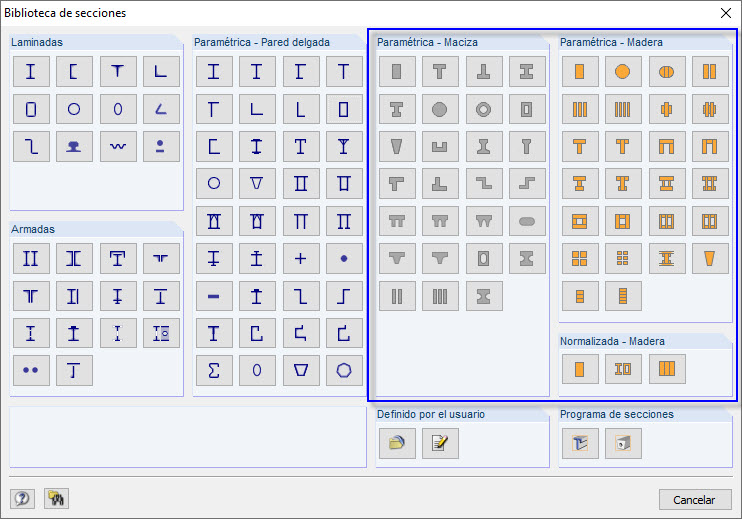Select the round timber section in Madera

pyautogui.click(x=622, y=71)
